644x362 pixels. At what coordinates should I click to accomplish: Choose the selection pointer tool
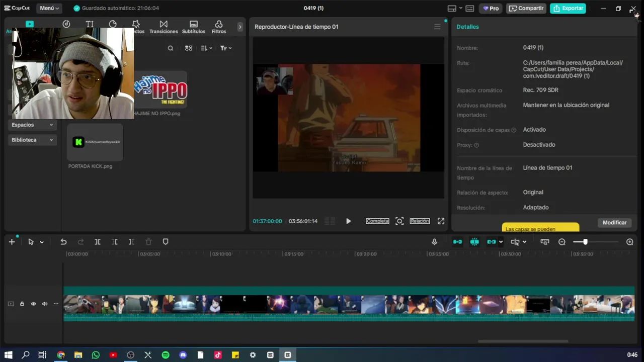tap(31, 242)
